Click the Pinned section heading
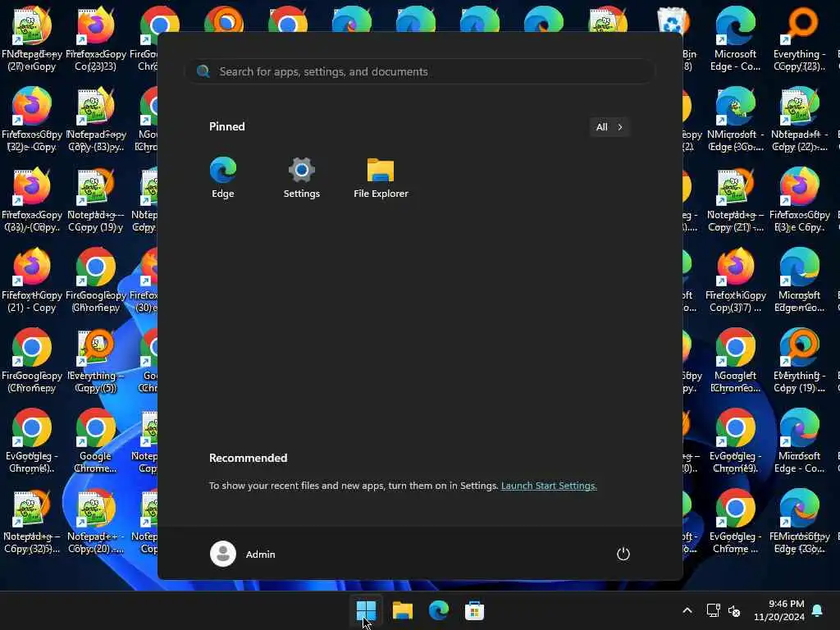Screen dimensions: 840x630 tap(226, 126)
